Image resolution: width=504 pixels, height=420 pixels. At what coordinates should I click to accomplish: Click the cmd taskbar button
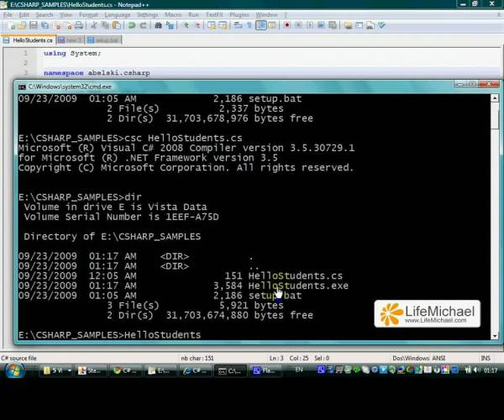230,370
